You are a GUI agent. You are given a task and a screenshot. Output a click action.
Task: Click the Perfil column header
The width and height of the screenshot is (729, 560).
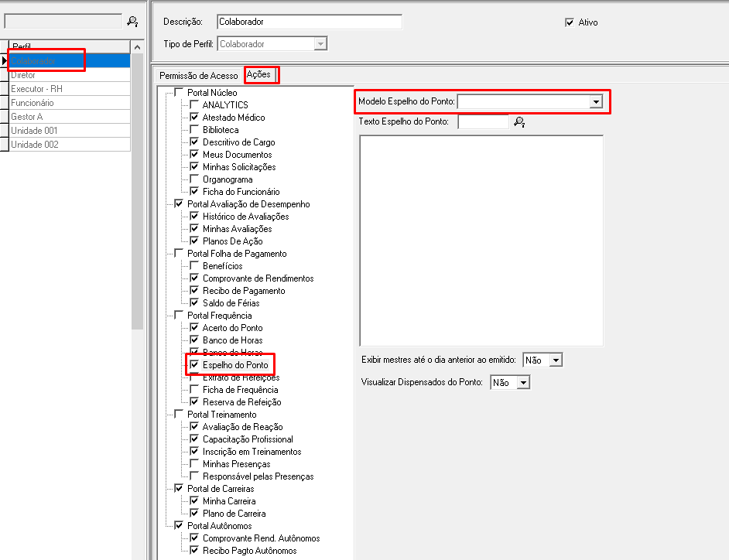click(68, 47)
